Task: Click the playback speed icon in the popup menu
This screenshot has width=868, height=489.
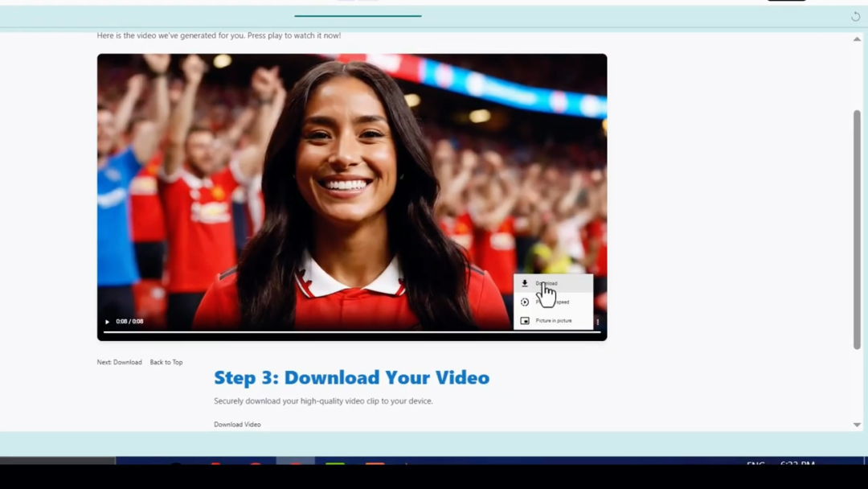Action: (525, 302)
